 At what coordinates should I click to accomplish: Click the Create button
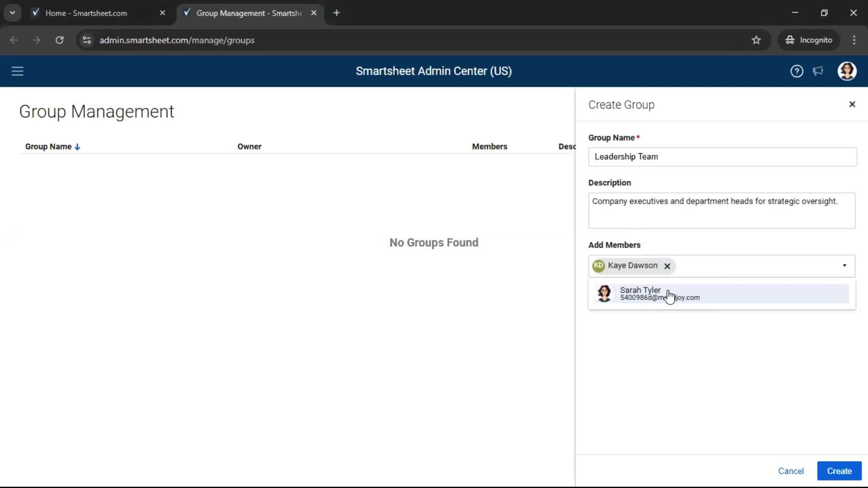click(839, 471)
